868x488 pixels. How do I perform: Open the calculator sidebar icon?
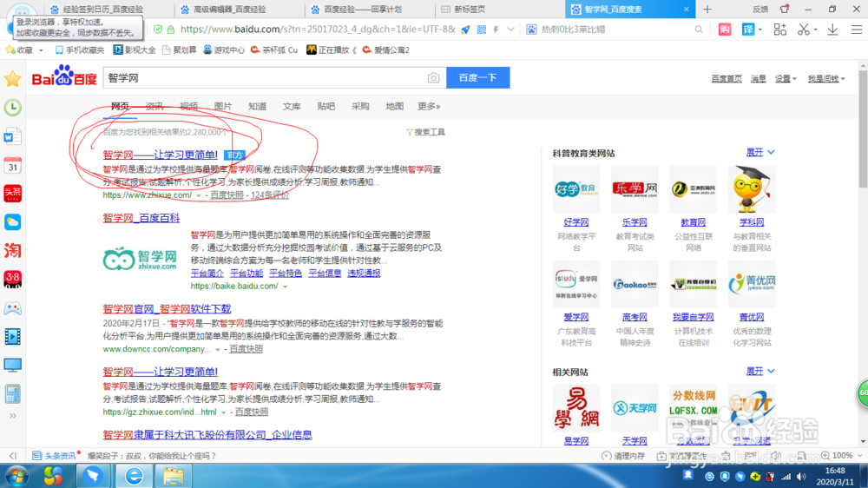pyautogui.click(x=12, y=394)
